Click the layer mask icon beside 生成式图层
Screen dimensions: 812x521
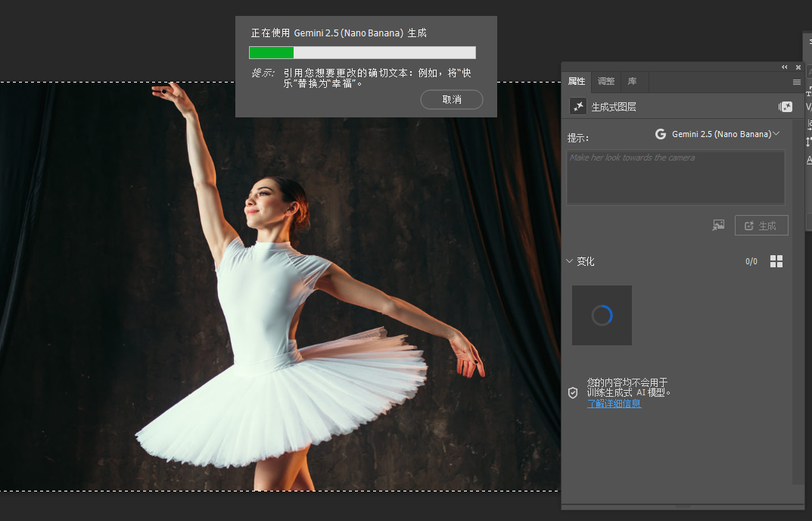786,107
